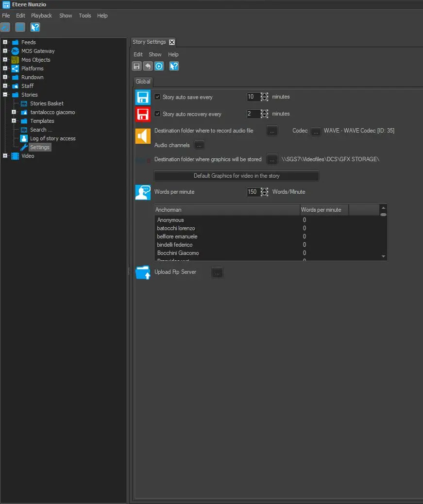Screen dimensions: 423x504
Task: Uncheck Story auto recovery every checkbox
Action: coord(157,114)
